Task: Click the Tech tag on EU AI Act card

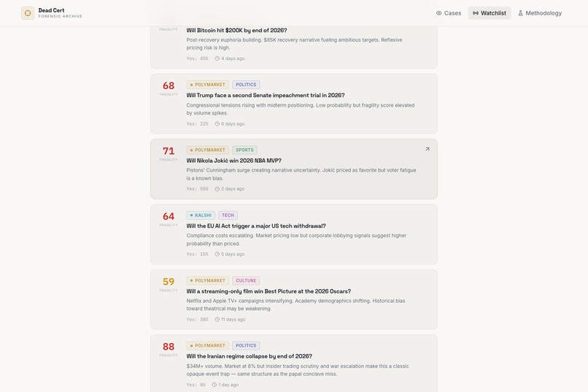Action: [x=228, y=215]
